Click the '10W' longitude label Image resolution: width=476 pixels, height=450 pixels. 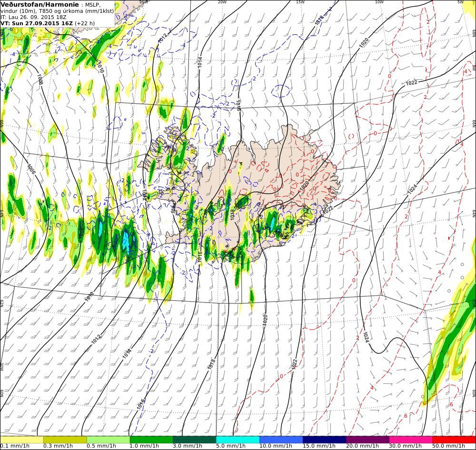tap(379, 2)
